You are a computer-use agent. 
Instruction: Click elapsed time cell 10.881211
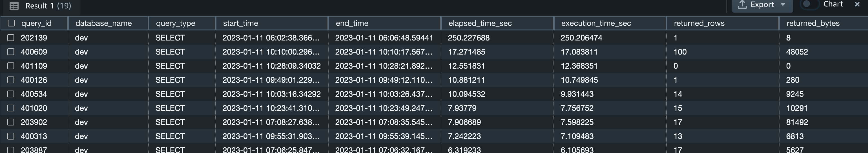pyautogui.click(x=466, y=80)
